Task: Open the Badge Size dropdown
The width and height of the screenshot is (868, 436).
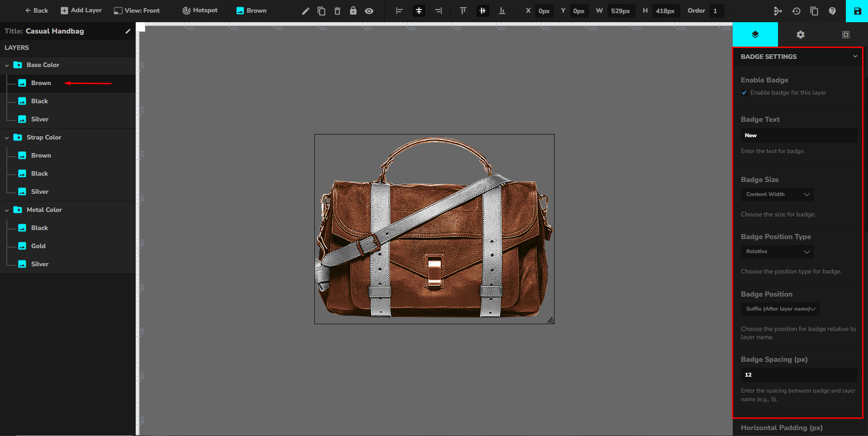Action: [777, 195]
